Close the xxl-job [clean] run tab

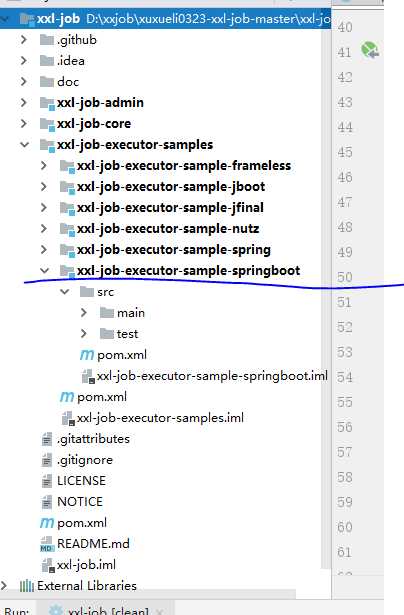point(160,611)
